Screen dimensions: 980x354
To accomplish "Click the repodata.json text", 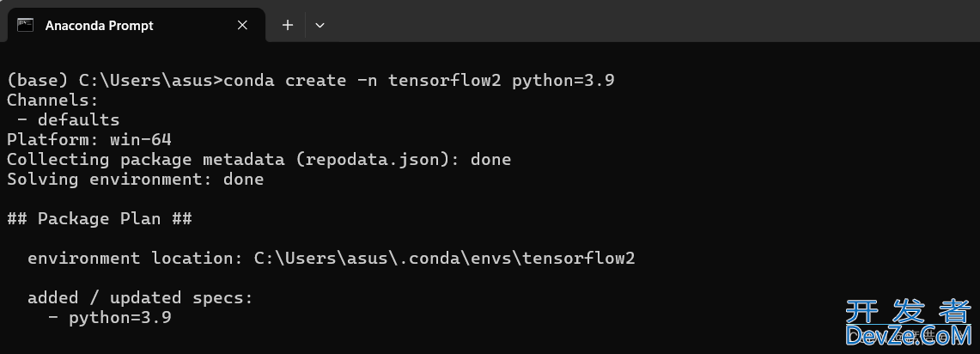I will pyautogui.click(x=373, y=160).
